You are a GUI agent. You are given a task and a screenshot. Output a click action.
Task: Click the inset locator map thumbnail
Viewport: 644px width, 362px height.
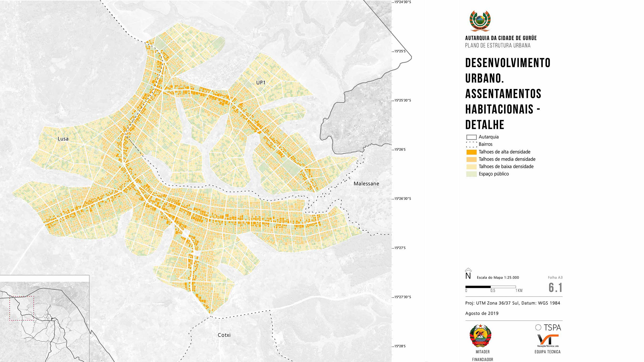(x=45, y=318)
